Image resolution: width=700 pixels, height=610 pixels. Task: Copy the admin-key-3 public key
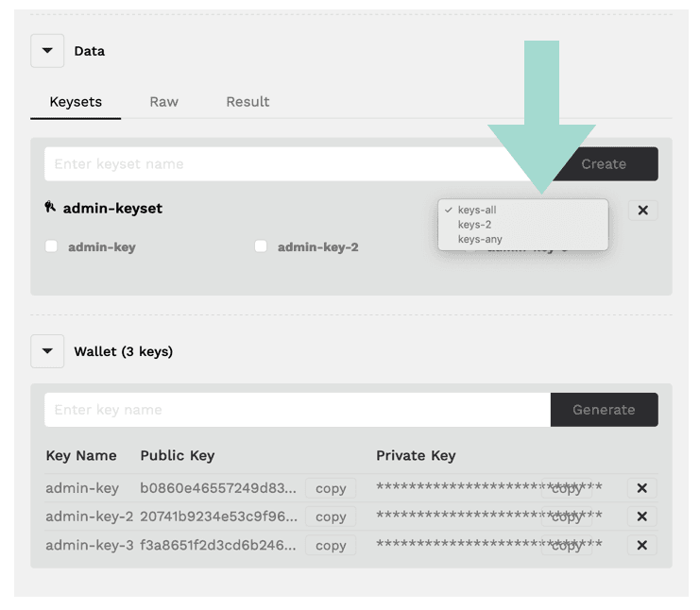click(x=331, y=545)
